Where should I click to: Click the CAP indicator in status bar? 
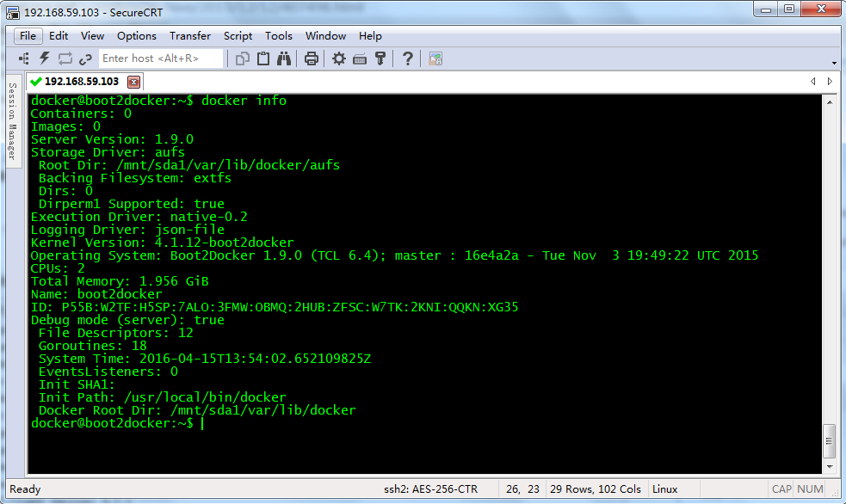(781, 489)
